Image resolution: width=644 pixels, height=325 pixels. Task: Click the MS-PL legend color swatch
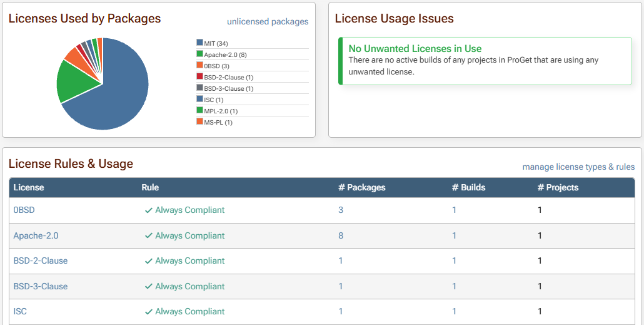click(x=199, y=121)
